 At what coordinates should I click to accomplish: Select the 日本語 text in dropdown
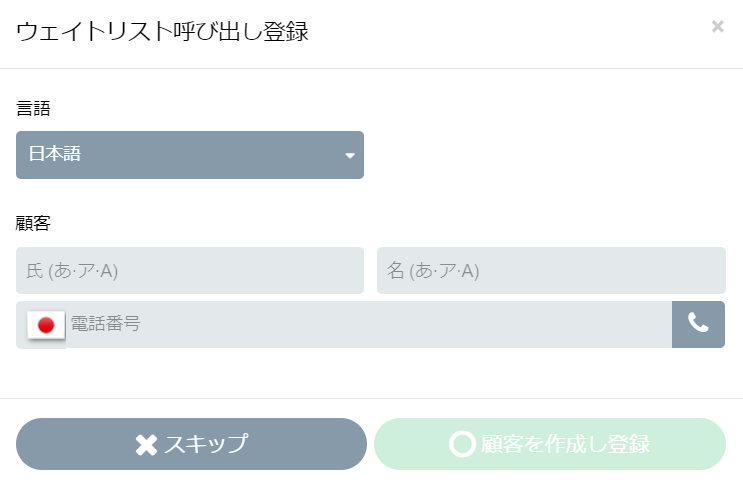pyautogui.click(x=54, y=154)
